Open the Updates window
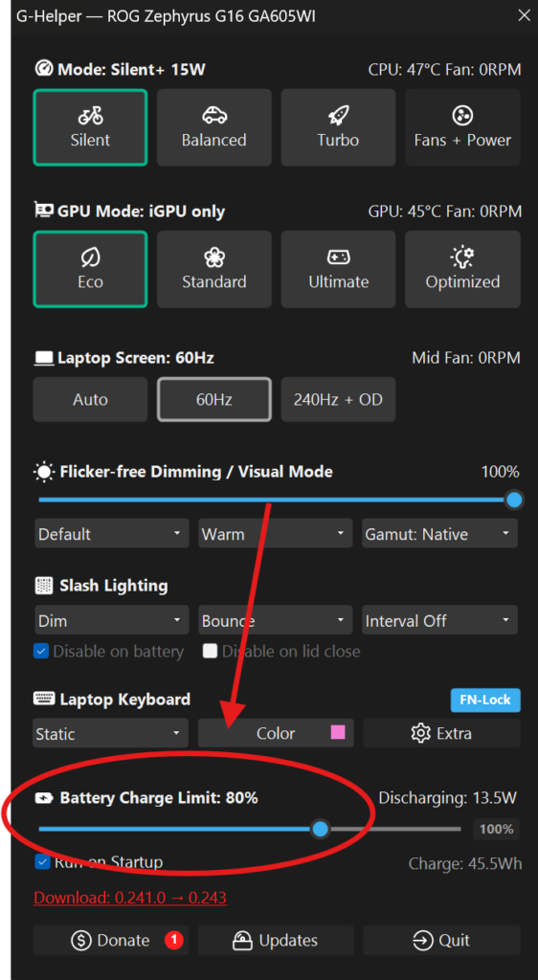This screenshot has width=538, height=980. click(x=276, y=941)
